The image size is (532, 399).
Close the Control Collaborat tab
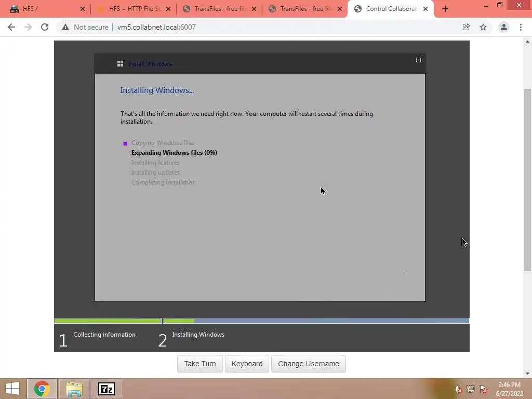[425, 9]
